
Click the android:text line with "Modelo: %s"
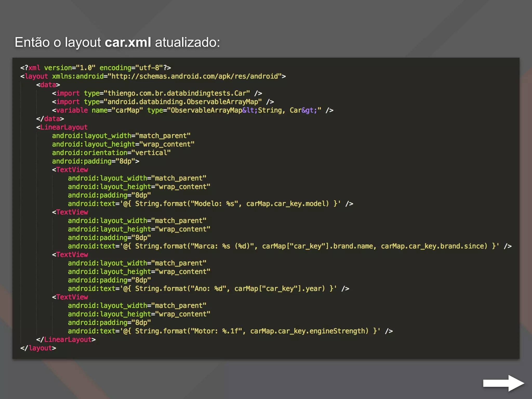click(x=210, y=204)
